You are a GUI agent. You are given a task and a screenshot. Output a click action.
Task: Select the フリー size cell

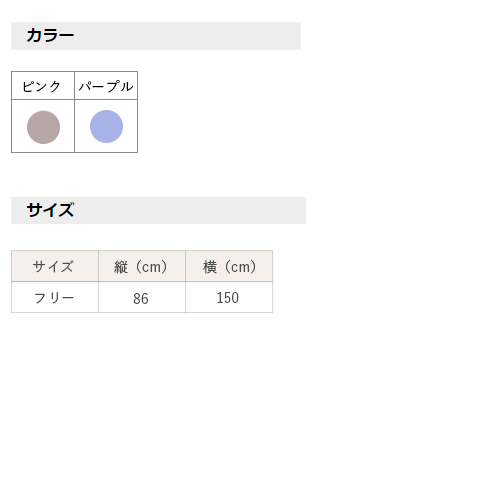[55, 297]
